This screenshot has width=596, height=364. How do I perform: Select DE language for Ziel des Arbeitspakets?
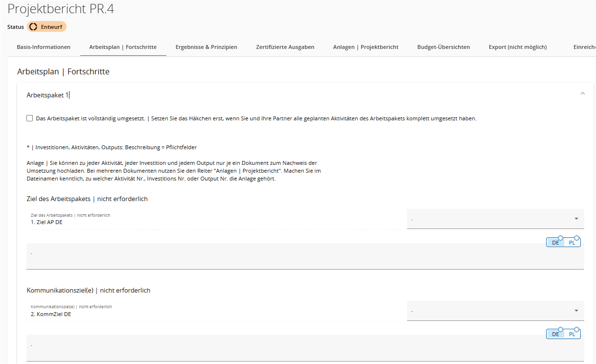[x=555, y=243]
